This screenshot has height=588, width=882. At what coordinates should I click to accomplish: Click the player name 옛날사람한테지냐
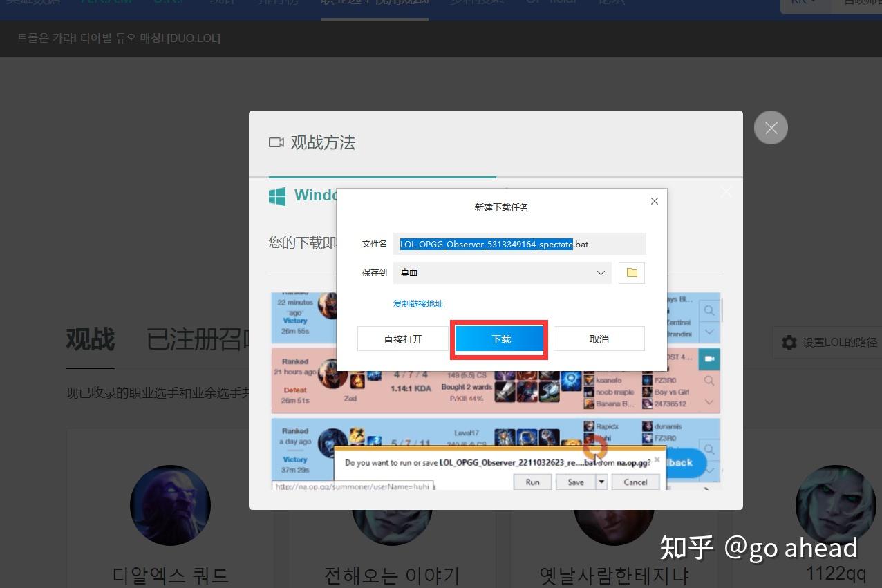pyautogui.click(x=614, y=575)
